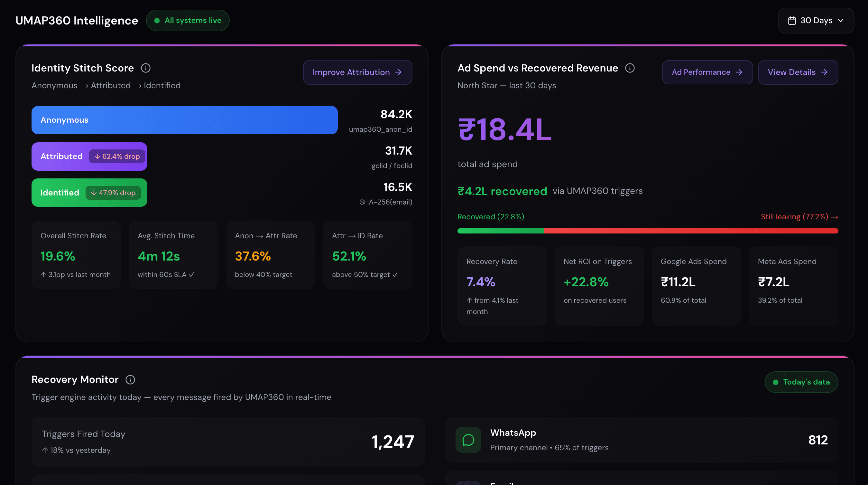This screenshot has height=485, width=868.
Task: Click the 1,247 triggers value
Action: (392, 442)
